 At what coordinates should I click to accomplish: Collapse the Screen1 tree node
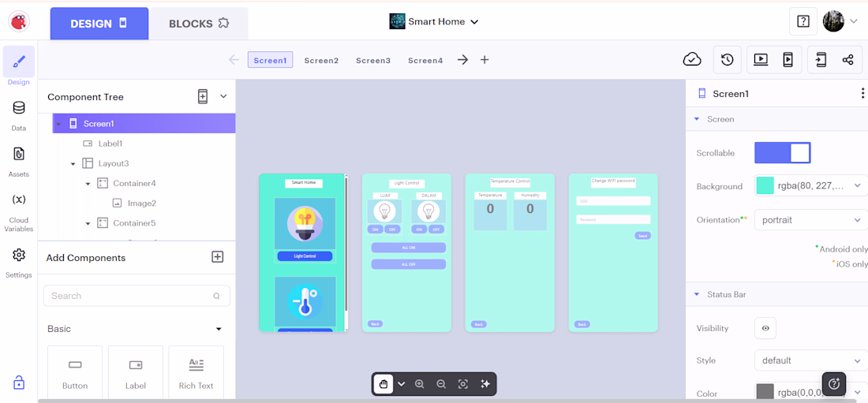(x=58, y=124)
